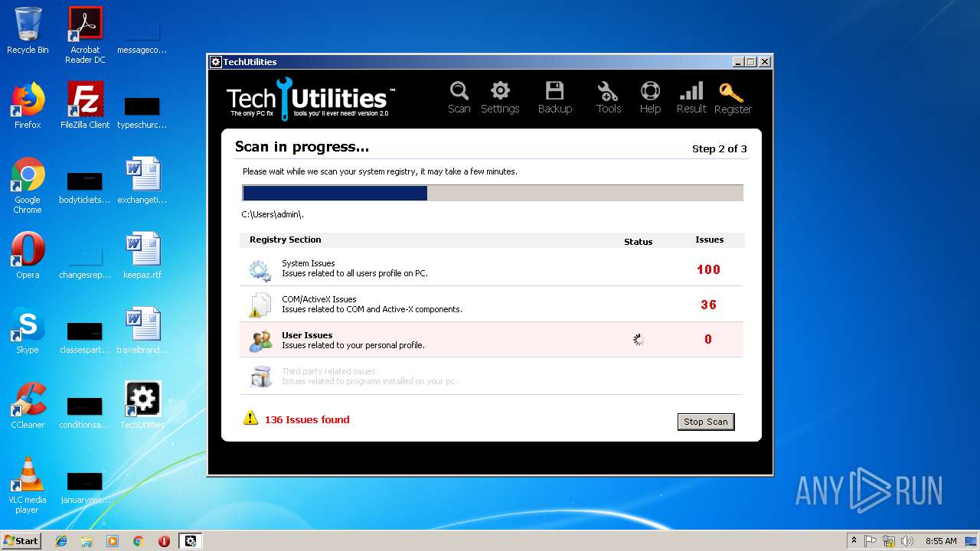Click the System Issues count 100
The height and width of the screenshot is (551, 980).
pos(708,269)
